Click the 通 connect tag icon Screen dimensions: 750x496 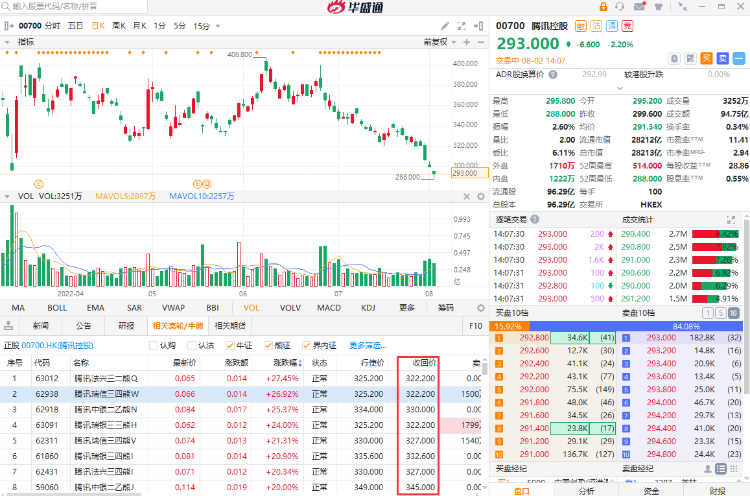coord(612,26)
